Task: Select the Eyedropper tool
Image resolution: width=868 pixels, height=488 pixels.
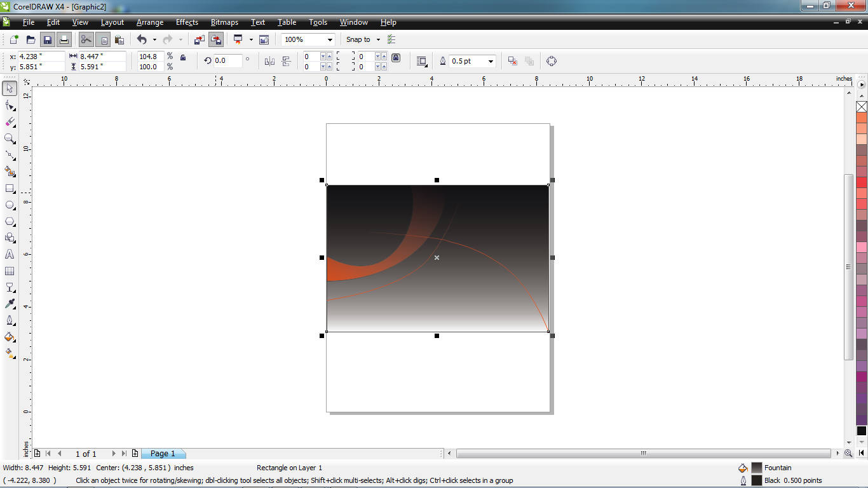Action: [x=10, y=304]
